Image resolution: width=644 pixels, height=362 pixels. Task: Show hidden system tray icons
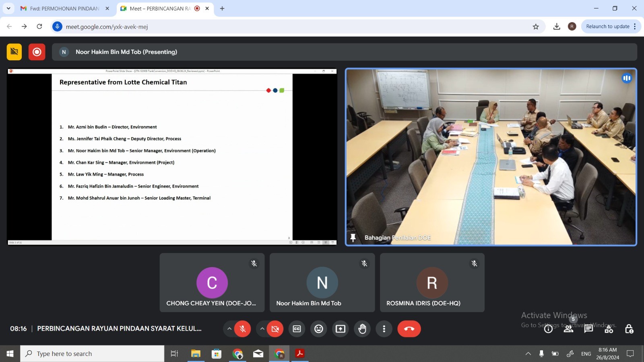pyautogui.click(x=528, y=354)
